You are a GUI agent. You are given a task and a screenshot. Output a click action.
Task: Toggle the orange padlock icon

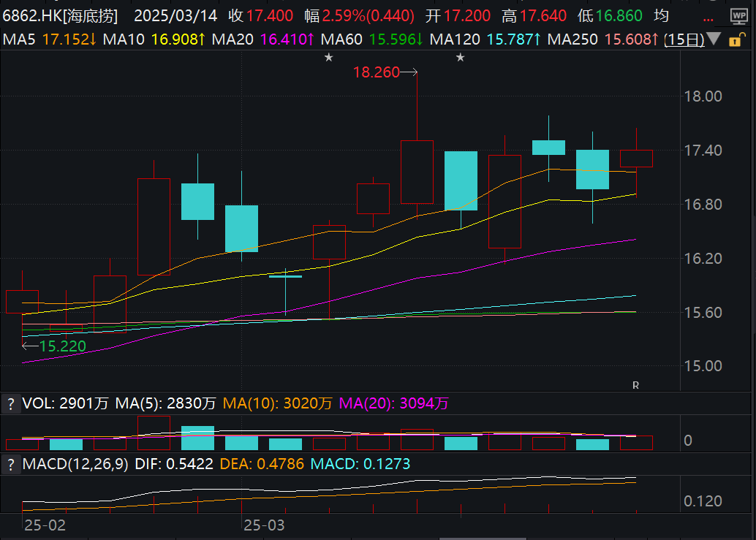tap(733, 40)
